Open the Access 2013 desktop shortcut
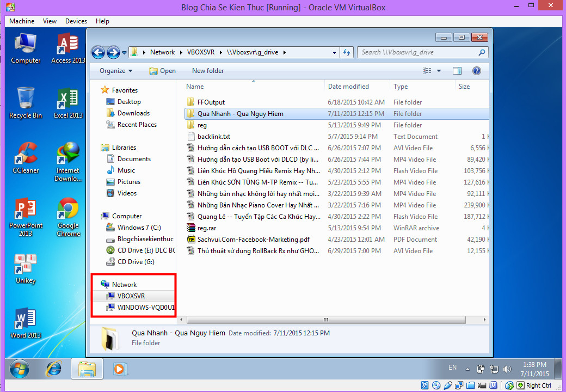This screenshot has height=392, width=566. (68, 48)
